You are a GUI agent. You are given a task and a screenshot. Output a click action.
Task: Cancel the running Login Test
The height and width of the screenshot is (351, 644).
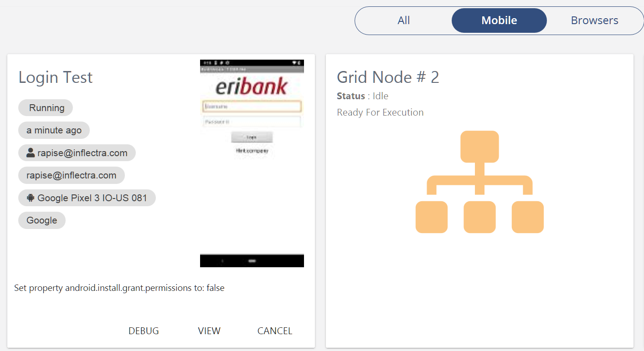pyautogui.click(x=274, y=331)
